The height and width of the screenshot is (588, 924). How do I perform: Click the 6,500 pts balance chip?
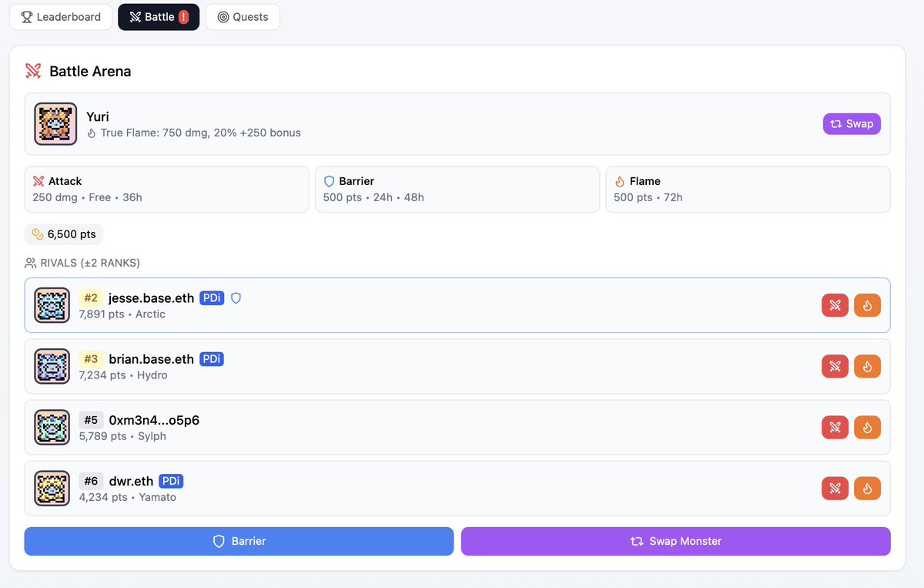pyautogui.click(x=64, y=234)
